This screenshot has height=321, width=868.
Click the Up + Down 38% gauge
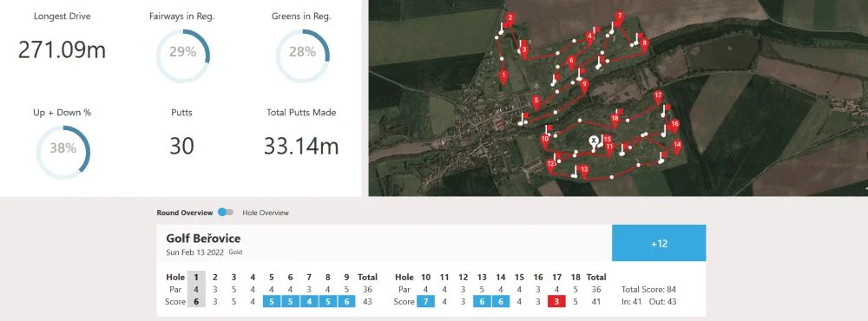[x=63, y=152]
